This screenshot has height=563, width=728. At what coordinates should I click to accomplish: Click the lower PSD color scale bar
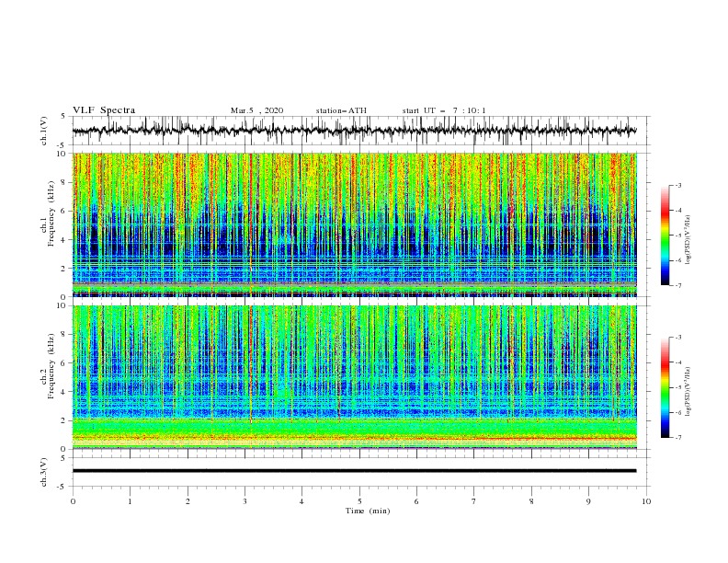point(665,387)
